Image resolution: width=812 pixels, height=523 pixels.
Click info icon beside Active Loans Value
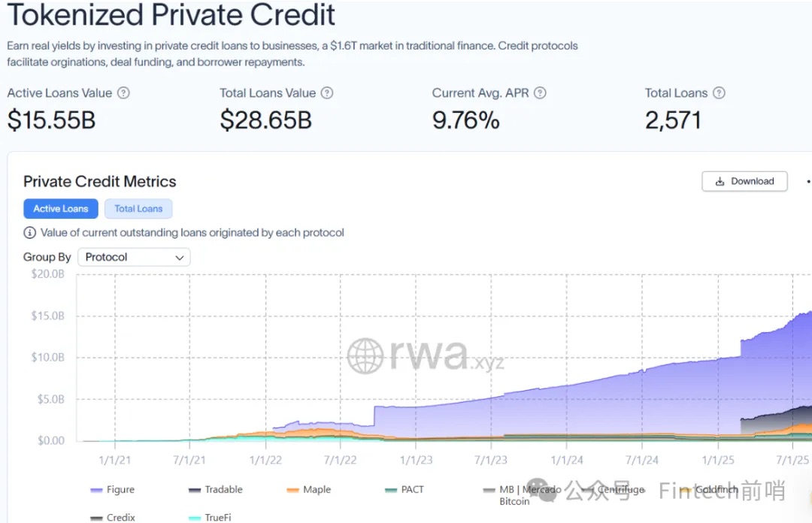(124, 93)
